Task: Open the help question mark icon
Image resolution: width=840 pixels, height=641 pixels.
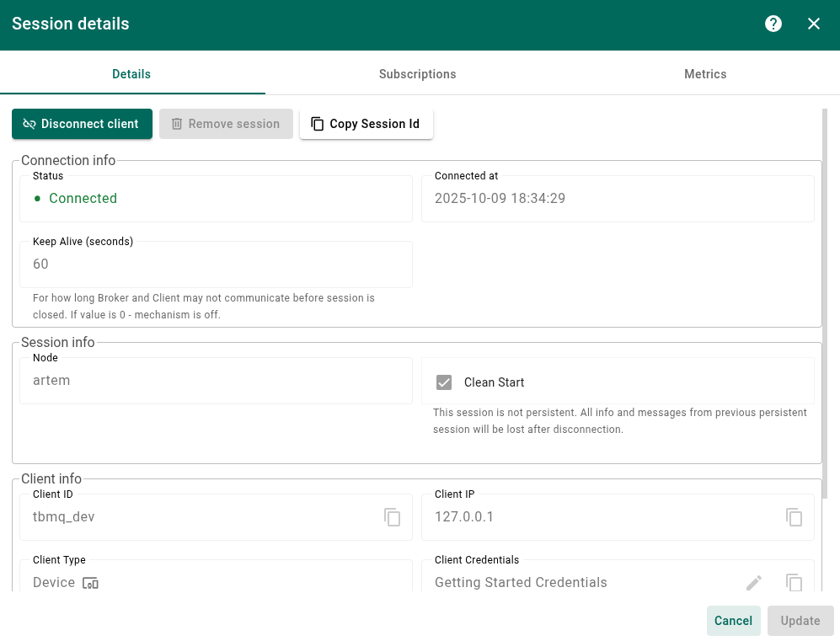Action: tap(773, 24)
